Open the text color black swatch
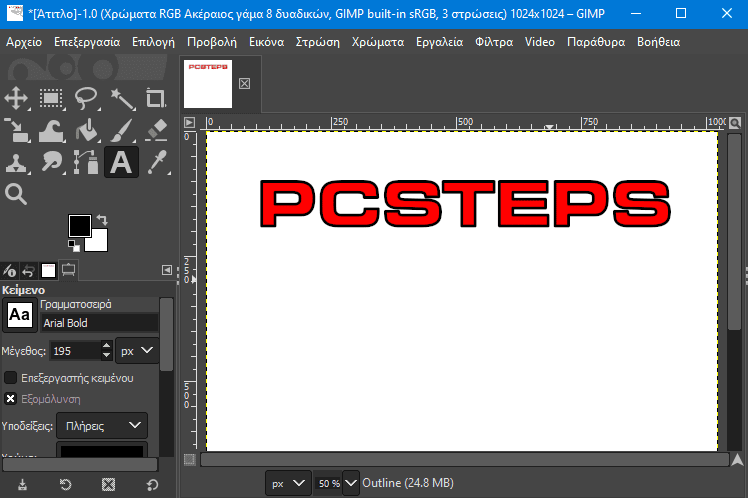This screenshot has height=498, width=748. (x=102, y=450)
